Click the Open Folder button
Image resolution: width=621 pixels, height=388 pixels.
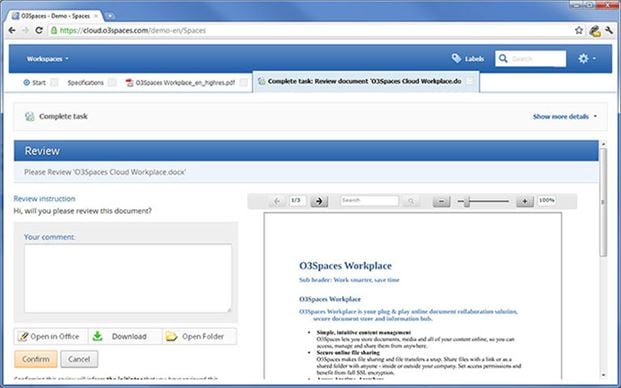(199, 337)
